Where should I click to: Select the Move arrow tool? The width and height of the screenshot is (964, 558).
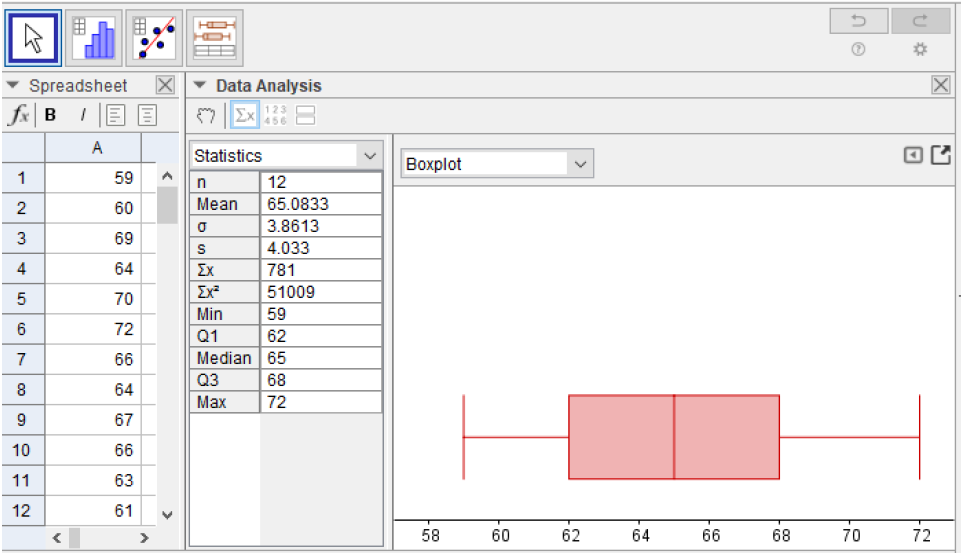tap(33, 38)
